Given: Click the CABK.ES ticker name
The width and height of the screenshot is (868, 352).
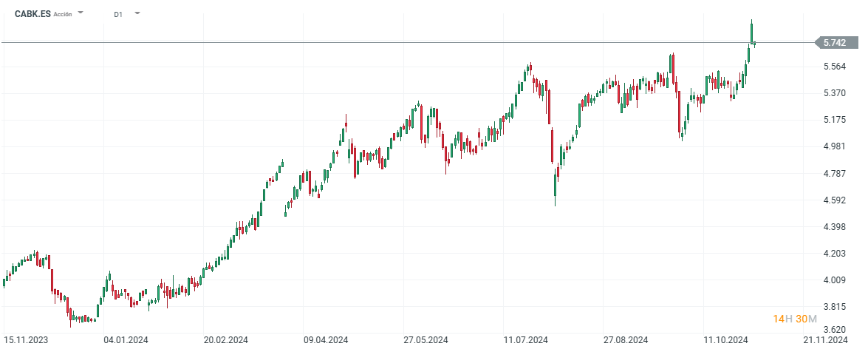Looking at the screenshot, I should [x=33, y=13].
